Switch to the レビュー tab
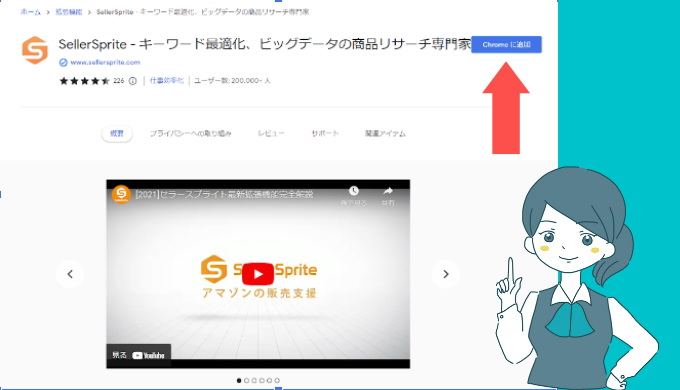Image resolution: width=680 pixels, height=390 pixels. point(271,134)
